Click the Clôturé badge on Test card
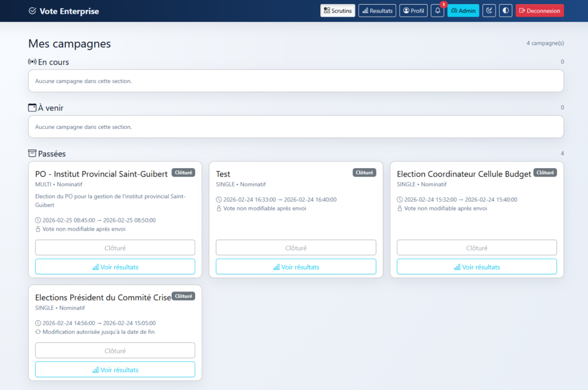The height and width of the screenshot is (390, 588). click(x=364, y=173)
